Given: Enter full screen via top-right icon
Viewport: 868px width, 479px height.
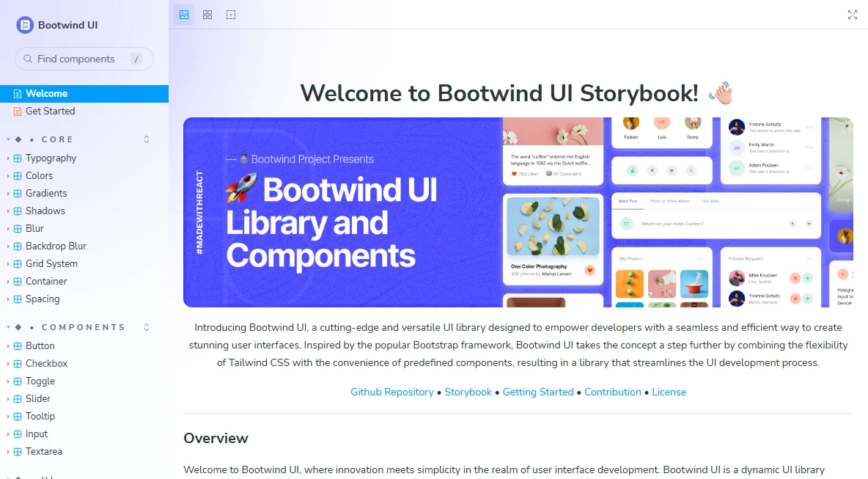Looking at the screenshot, I should click(x=853, y=15).
